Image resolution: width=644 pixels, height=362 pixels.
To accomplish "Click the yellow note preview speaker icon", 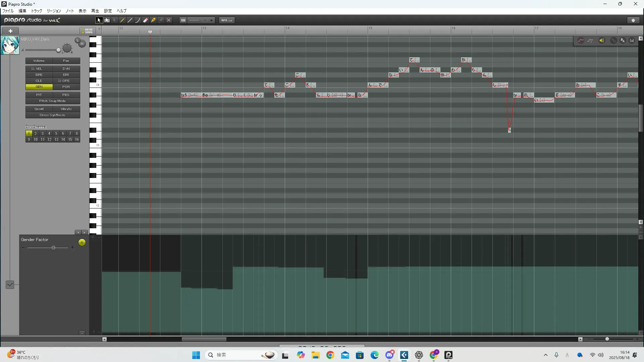I will [602, 41].
